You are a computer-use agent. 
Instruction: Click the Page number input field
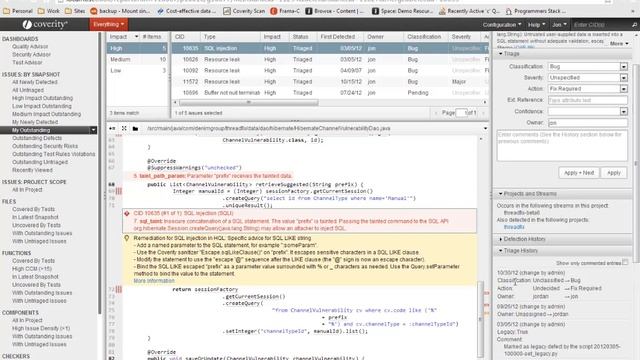pos(461,113)
